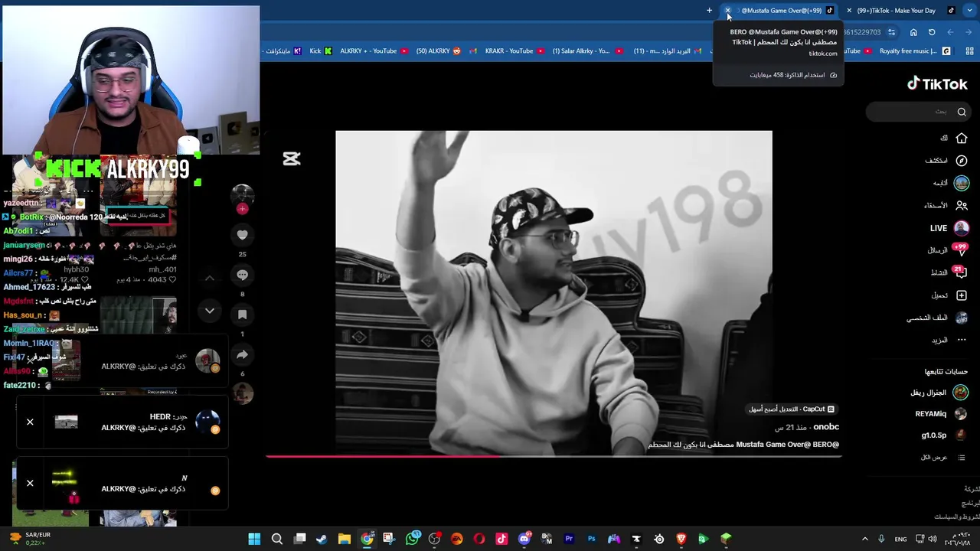Screen dimensions: 980x551
Task: Follow the creator with red plus badge
Action: [242, 208]
